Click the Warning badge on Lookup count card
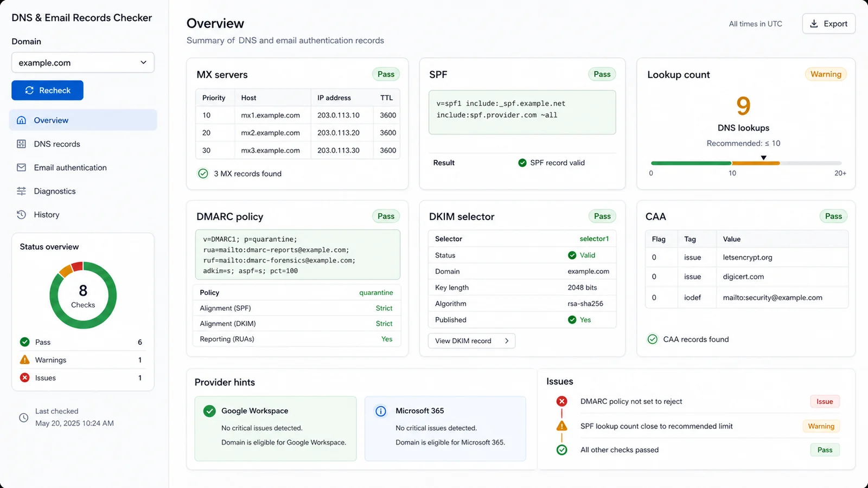 click(x=826, y=74)
